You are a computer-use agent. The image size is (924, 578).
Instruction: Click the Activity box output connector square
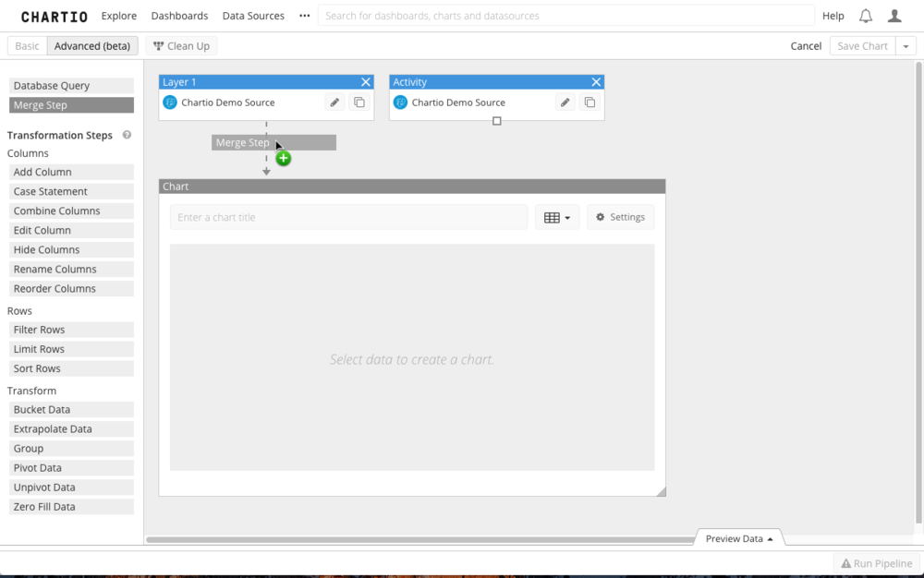click(x=497, y=121)
